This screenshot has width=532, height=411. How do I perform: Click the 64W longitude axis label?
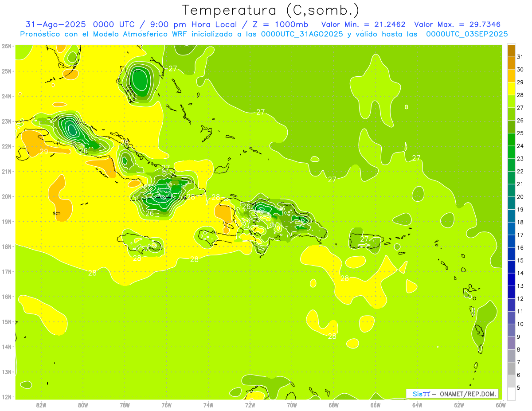point(417,404)
